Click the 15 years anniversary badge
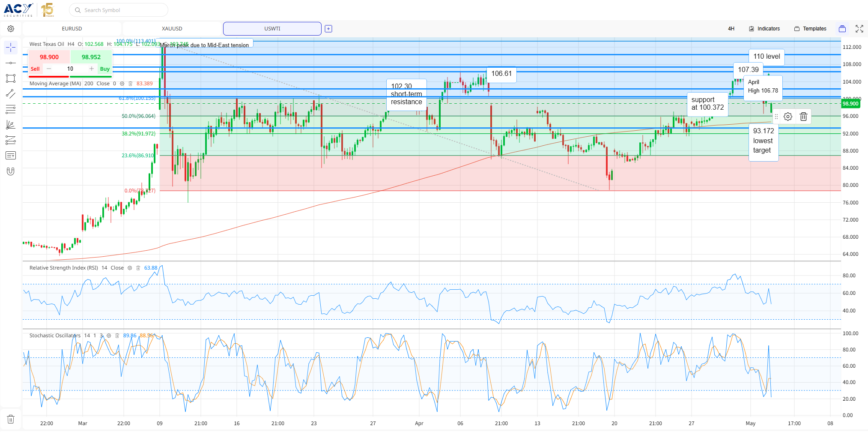Screen dimensions: 868x432 click(x=47, y=10)
